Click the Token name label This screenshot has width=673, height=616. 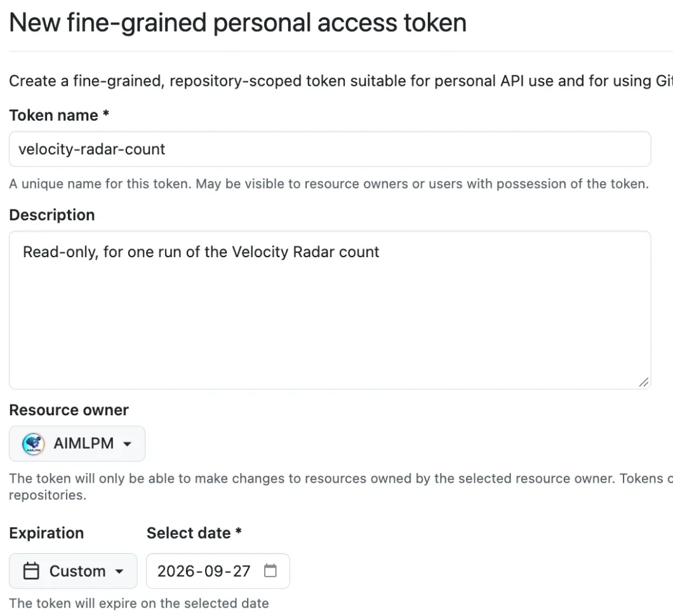point(54,115)
